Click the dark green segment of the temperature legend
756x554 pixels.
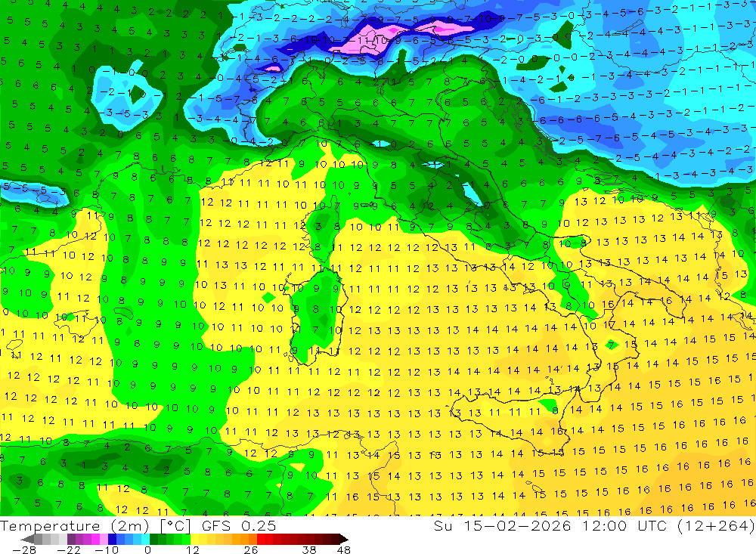click(x=153, y=540)
